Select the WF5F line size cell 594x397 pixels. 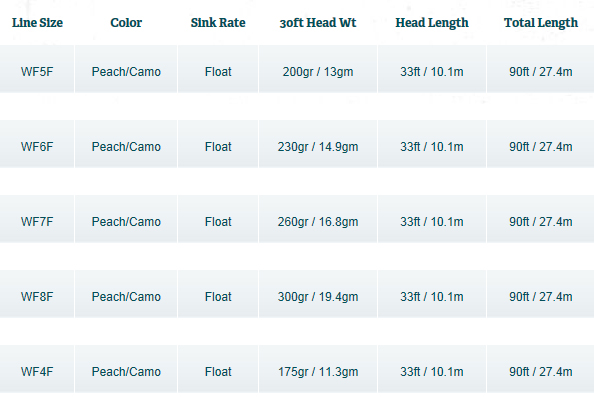pyautogui.click(x=37, y=69)
